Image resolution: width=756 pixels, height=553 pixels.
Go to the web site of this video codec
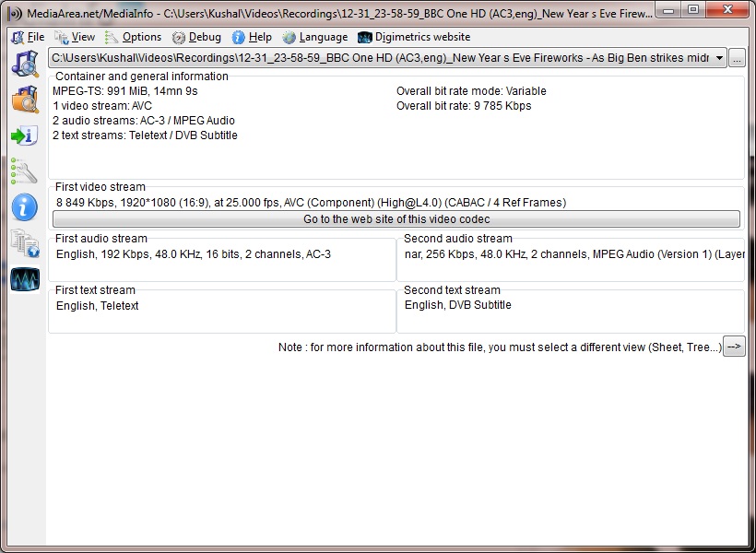point(396,218)
